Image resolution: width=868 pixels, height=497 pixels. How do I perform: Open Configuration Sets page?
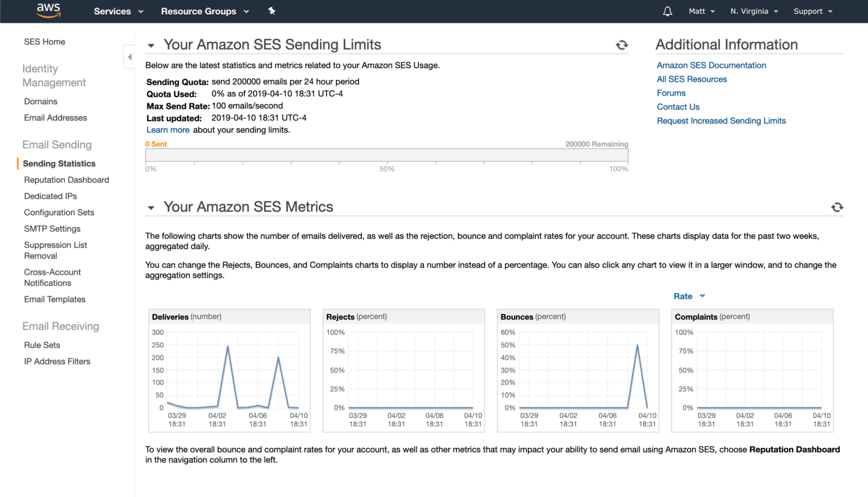pos(59,212)
